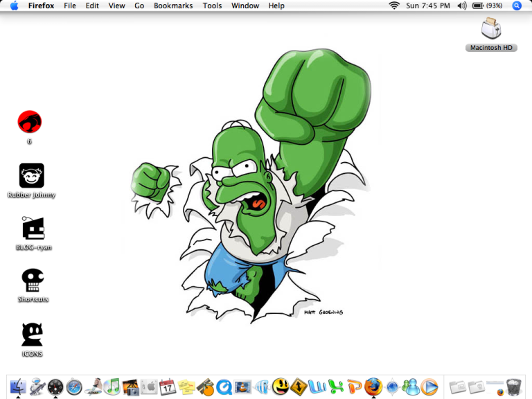Click Firefox icon in the dock
Screen dimensions: 532x399
coord(373,387)
